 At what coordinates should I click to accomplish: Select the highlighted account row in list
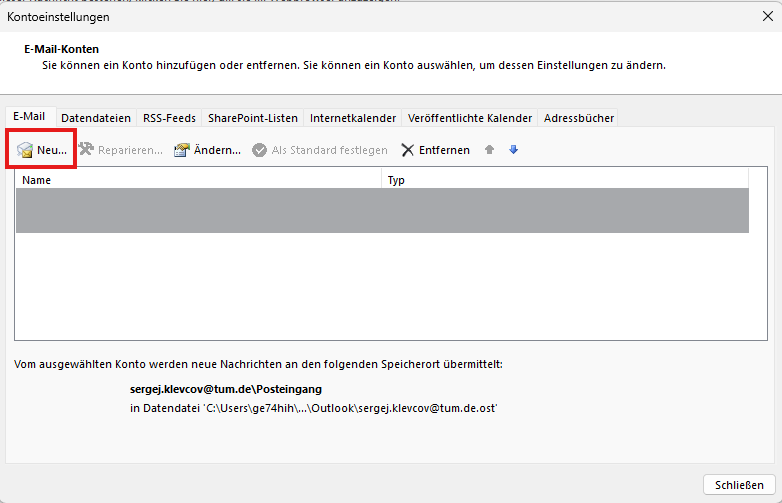tap(382, 211)
